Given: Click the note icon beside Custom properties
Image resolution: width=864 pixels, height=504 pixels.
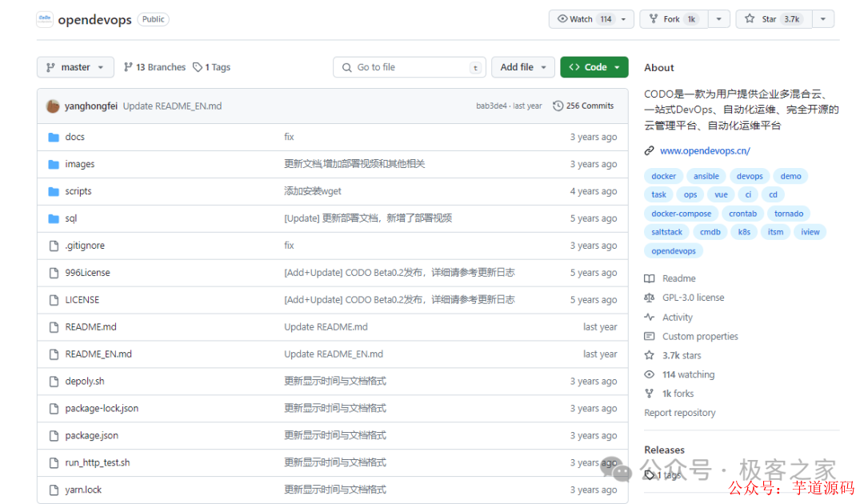Looking at the screenshot, I should [650, 336].
